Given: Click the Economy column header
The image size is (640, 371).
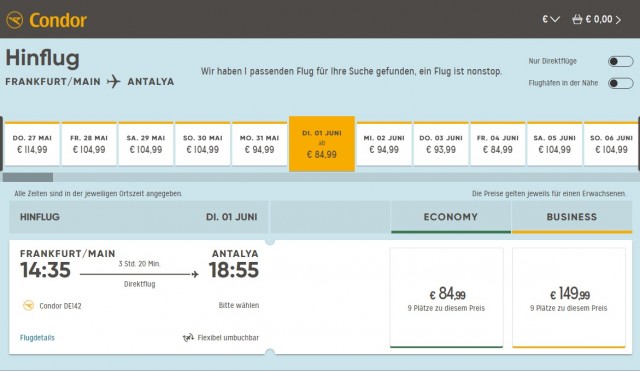Looking at the screenshot, I should point(451,217).
